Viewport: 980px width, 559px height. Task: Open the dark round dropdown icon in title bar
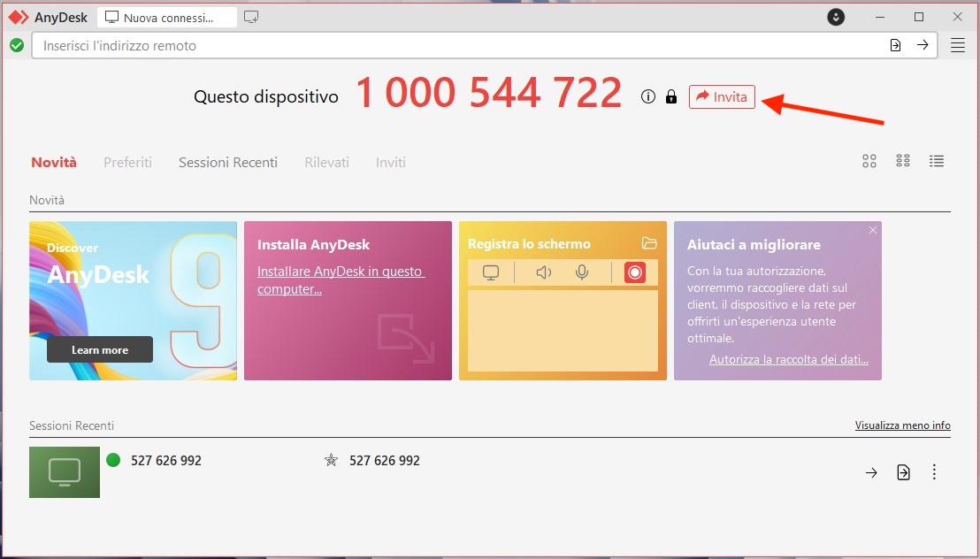(x=836, y=17)
